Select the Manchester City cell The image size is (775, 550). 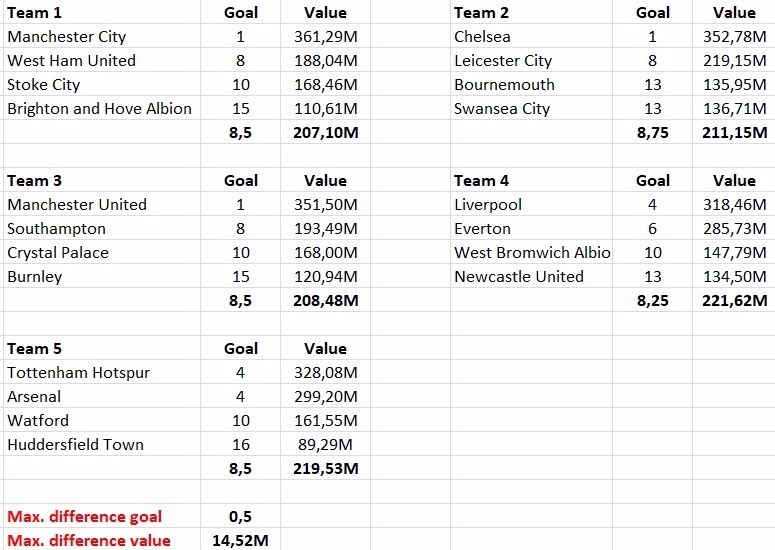pyautogui.click(x=102, y=36)
